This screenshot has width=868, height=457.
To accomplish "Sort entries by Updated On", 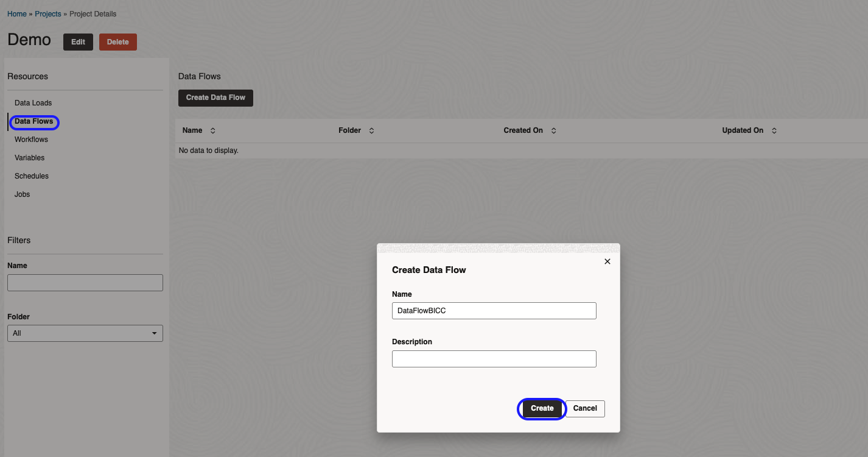I will pos(774,130).
